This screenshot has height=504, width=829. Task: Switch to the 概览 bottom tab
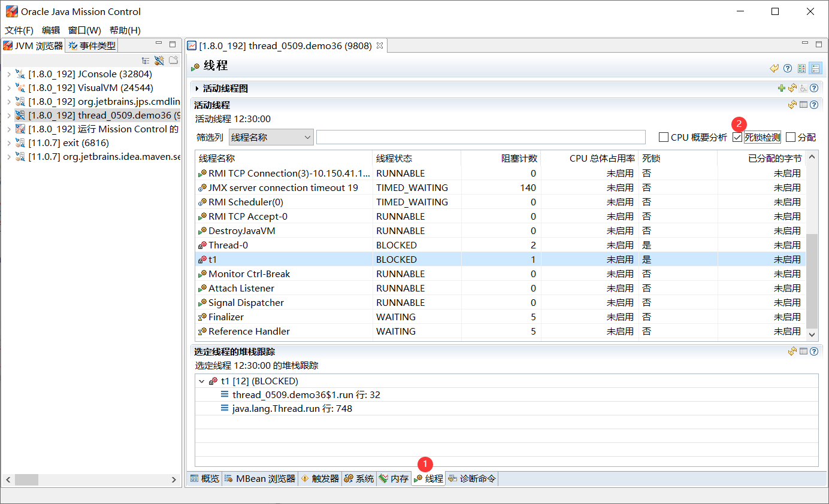(205, 478)
